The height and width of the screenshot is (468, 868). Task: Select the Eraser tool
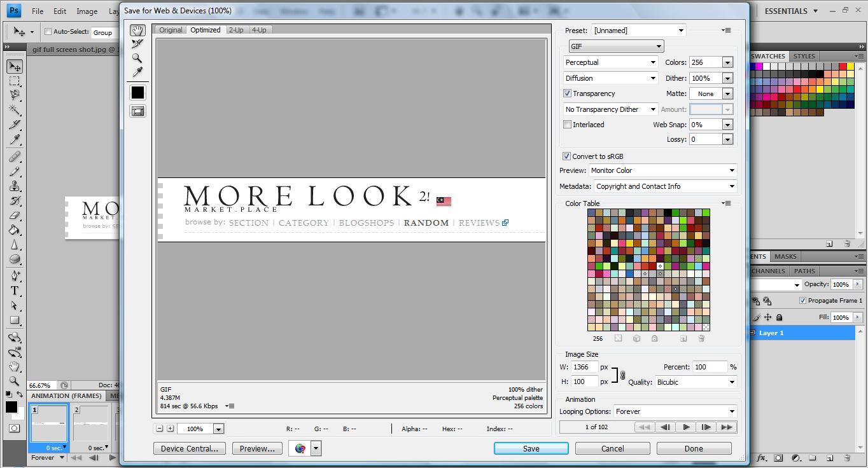(15, 216)
